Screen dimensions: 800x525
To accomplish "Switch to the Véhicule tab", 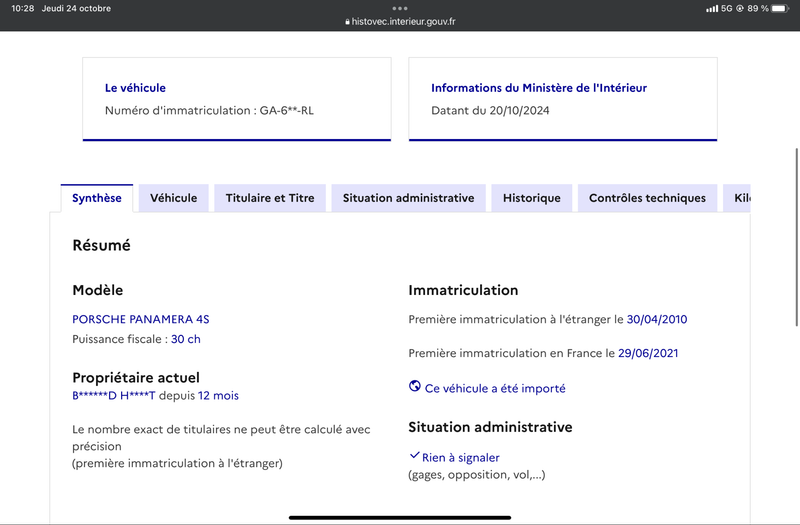I will click(173, 198).
